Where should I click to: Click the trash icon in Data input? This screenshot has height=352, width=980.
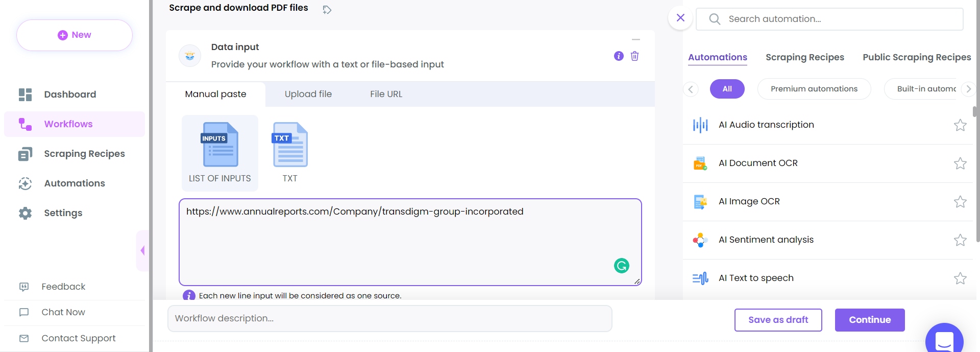(x=634, y=56)
